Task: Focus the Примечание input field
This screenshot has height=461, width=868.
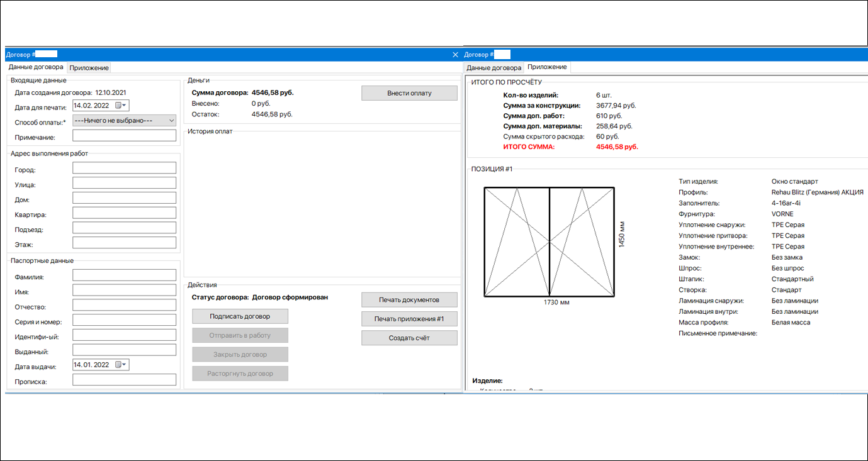Action: click(x=125, y=135)
